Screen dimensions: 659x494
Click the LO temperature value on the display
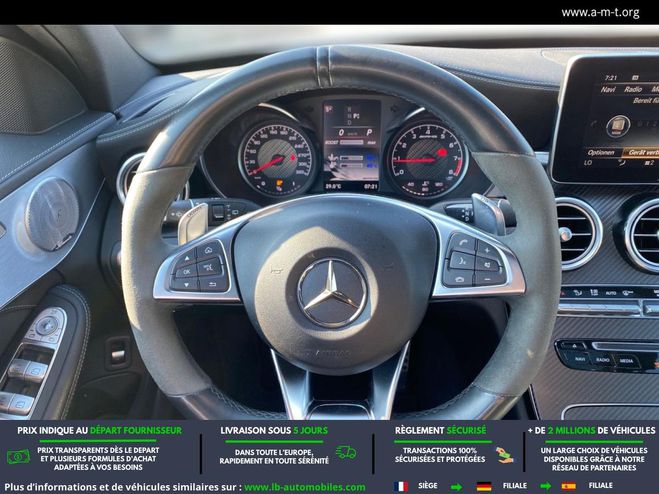coord(588,163)
